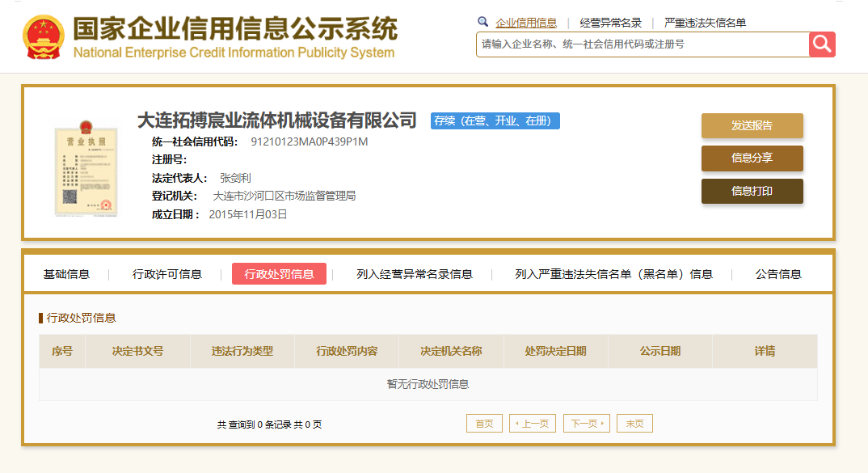Click the 存续（在营、开业、在册）status badge

pos(495,120)
